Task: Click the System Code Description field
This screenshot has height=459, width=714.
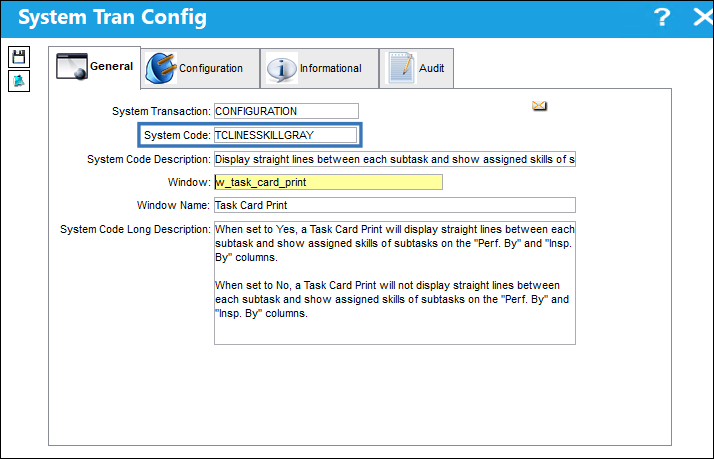Action: (395, 159)
